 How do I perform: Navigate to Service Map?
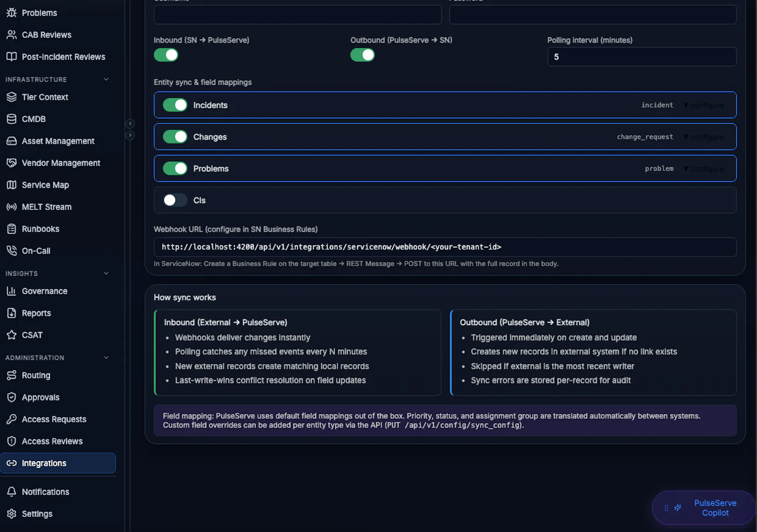[58, 185]
